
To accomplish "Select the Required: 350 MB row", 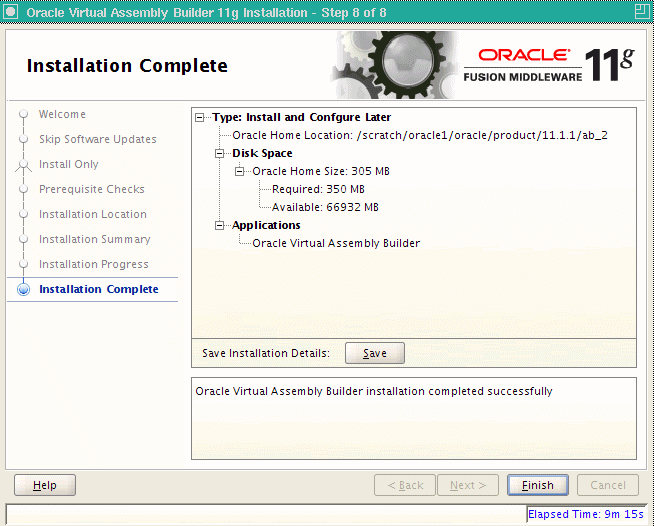I will [x=318, y=189].
